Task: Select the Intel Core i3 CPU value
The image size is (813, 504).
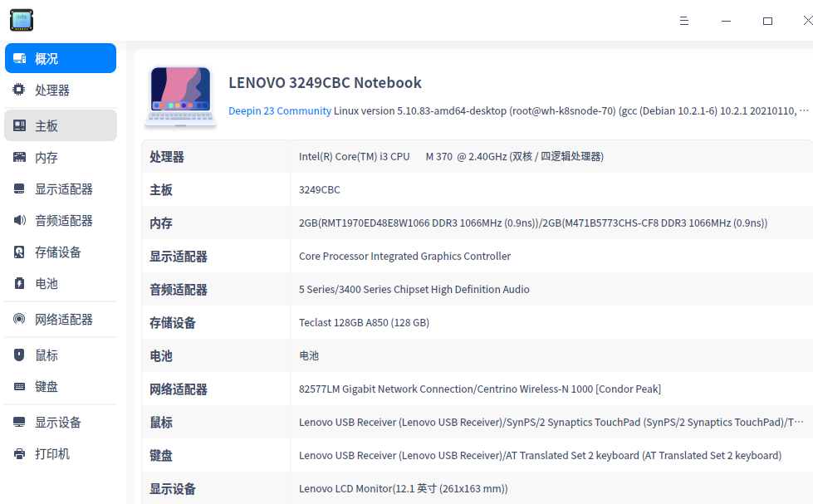Action: point(451,157)
